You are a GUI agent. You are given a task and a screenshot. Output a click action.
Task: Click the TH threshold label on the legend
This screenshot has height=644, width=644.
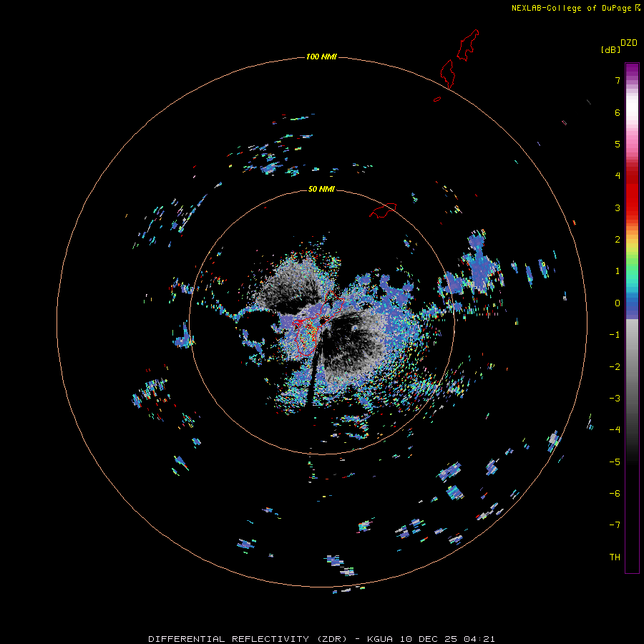tap(615, 557)
